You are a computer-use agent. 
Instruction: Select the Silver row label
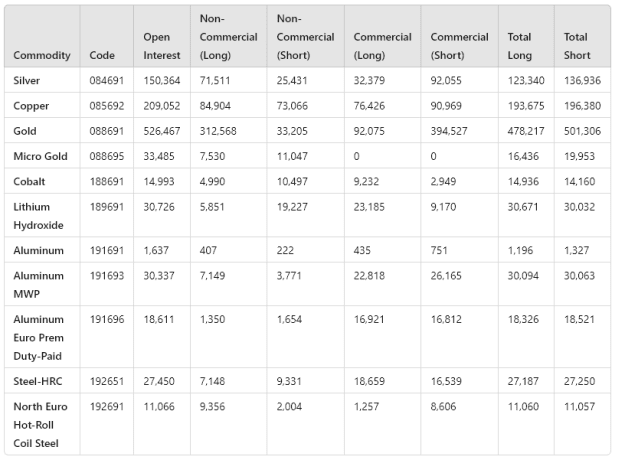tap(27, 81)
